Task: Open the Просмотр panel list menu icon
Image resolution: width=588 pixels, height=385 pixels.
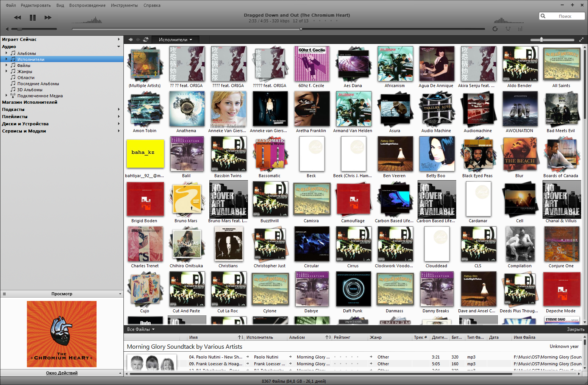Action: 4,294
